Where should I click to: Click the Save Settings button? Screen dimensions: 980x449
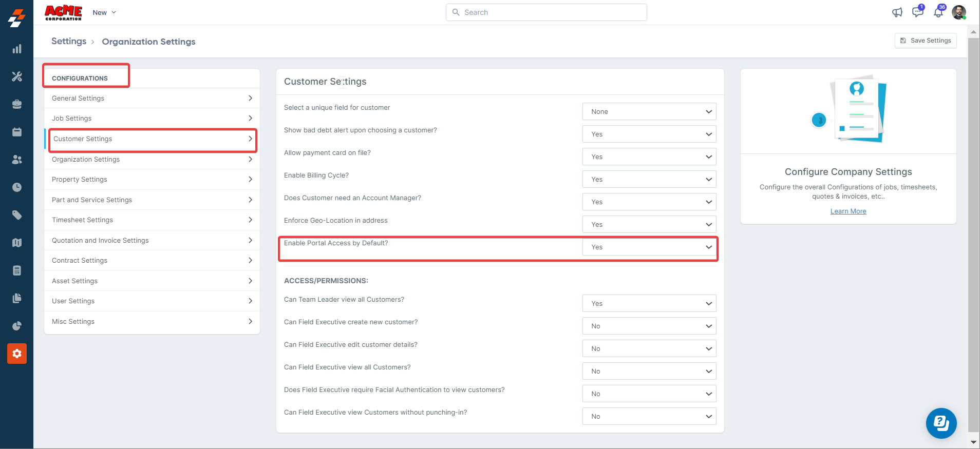(x=925, y=41)
